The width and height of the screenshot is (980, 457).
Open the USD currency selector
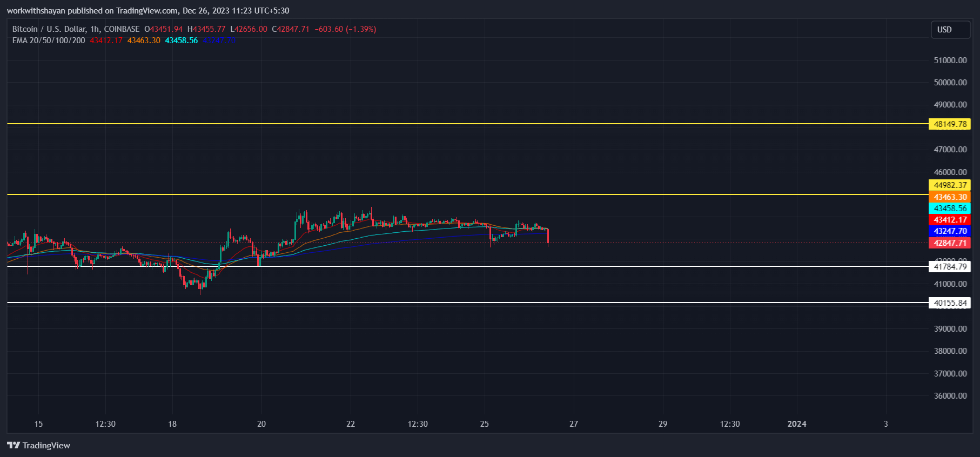pos(950,30)
